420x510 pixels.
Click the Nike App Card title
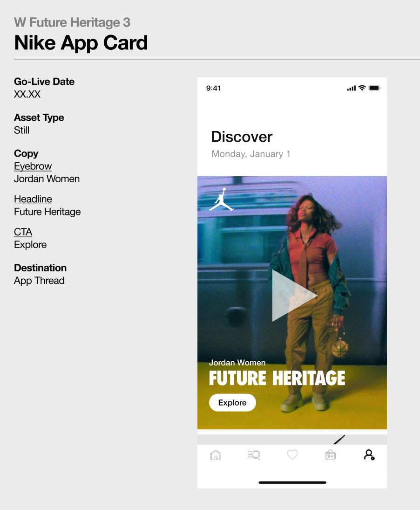point(81,42)
